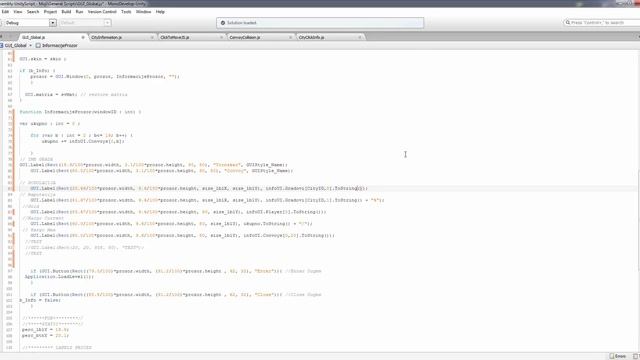Viewport: 640px width, 360px height.
Task: Click the 'ukupno += infoUI.Convoys' line
Action: [83, 141]
